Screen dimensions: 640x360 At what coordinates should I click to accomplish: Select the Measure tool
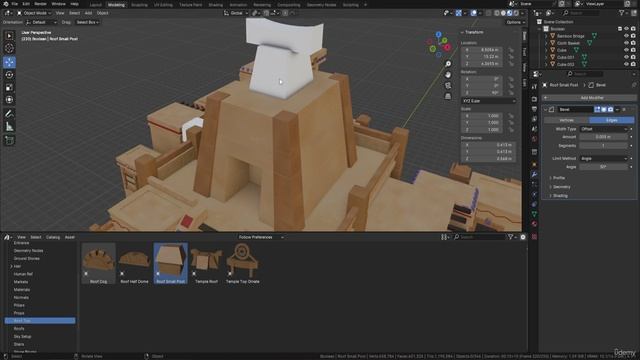pyautogui.click(x=9, y=127)
